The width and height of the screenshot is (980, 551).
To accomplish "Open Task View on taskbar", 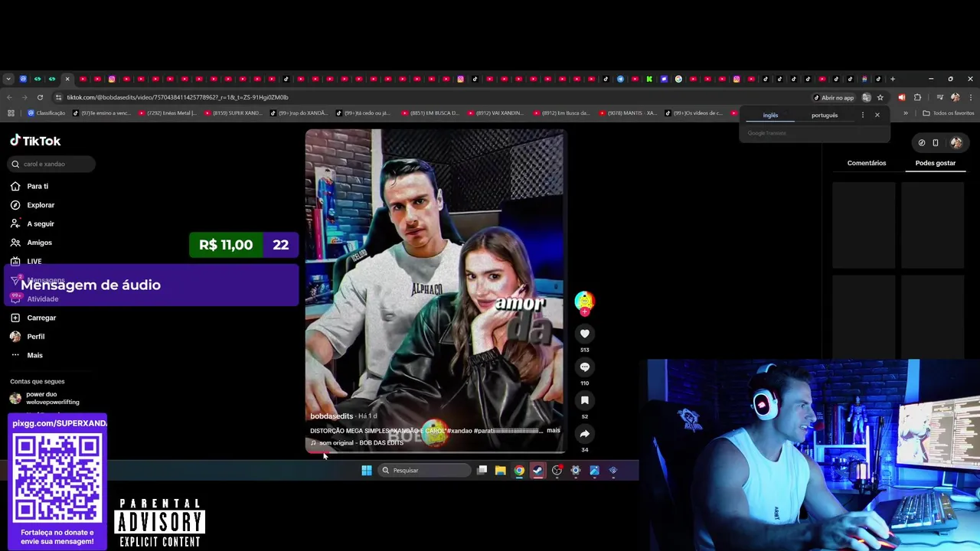I will click(482, 471).
